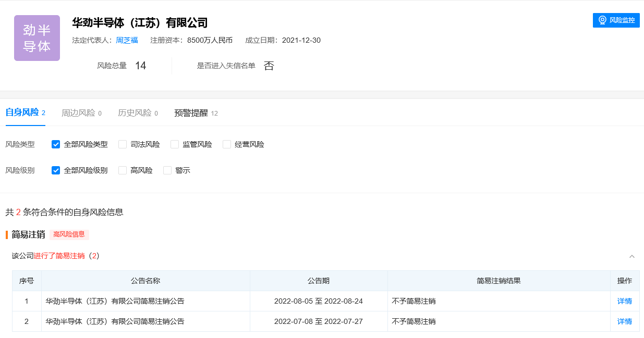Open 详情 for the 2022-07-08 announcement
The image size is (644, 338).
click(x=625, y=321)
